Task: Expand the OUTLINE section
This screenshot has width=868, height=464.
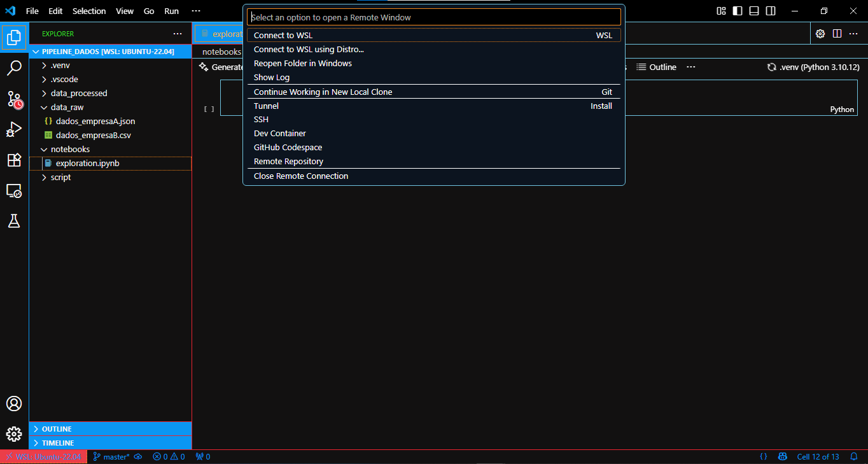Action: 110,429
